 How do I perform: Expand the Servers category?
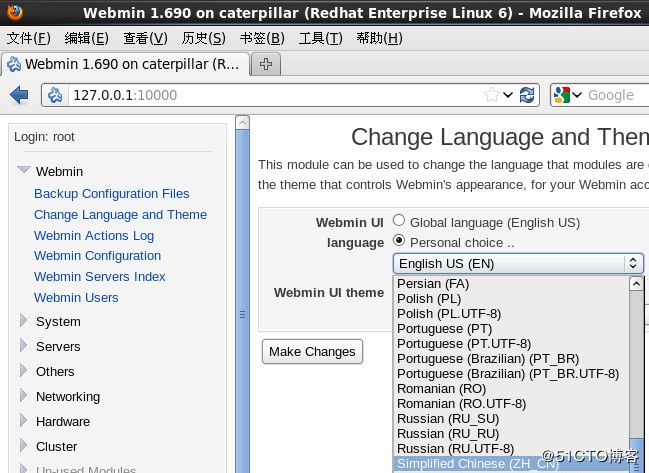pyautogui.click(x=23, y=345)
